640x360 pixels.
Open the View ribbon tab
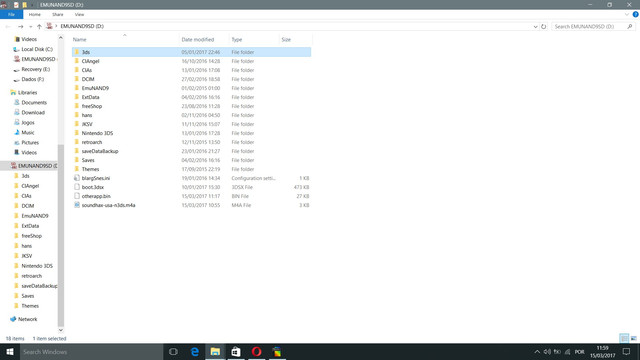pyautogui.click(x=79, y=14)
